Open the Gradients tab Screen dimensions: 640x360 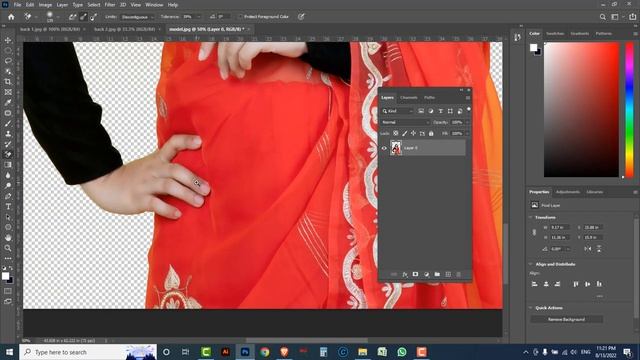(x=580, y=33)
